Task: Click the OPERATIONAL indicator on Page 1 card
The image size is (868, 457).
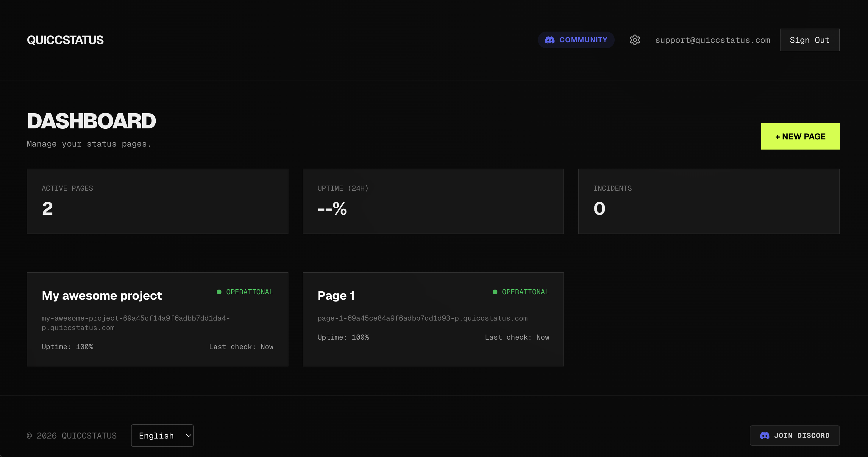Action: point(525,292)
